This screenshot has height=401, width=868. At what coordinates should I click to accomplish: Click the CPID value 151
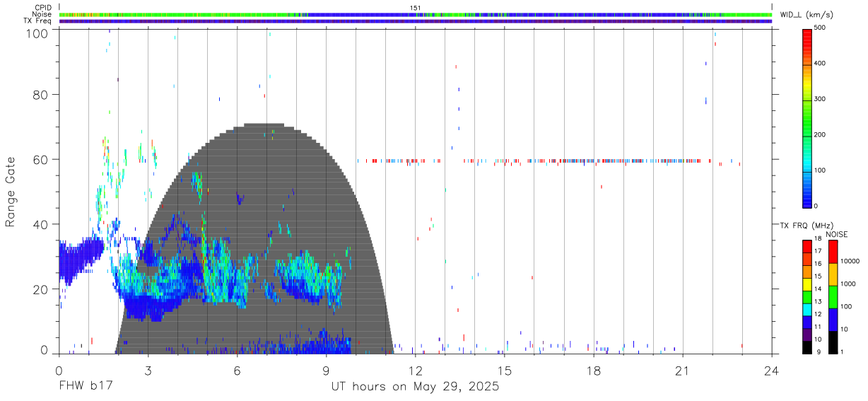(x=416, y=8)
